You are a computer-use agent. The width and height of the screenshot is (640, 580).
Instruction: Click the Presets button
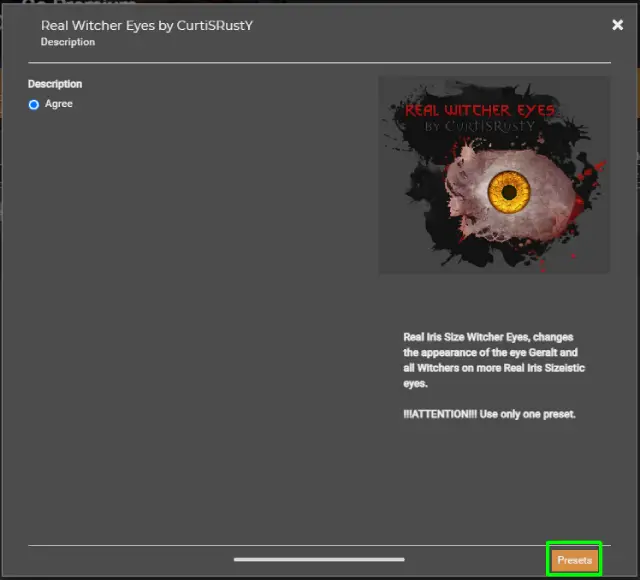pos(574,560)
